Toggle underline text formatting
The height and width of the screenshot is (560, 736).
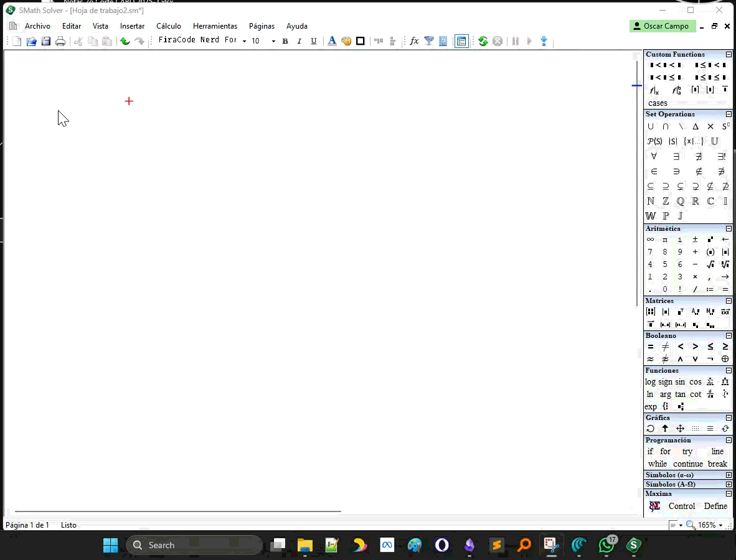point(313,41)
